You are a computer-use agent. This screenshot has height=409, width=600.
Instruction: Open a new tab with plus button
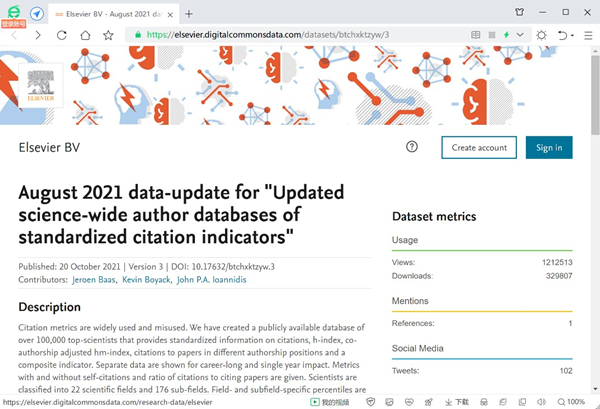click(189, 14)
